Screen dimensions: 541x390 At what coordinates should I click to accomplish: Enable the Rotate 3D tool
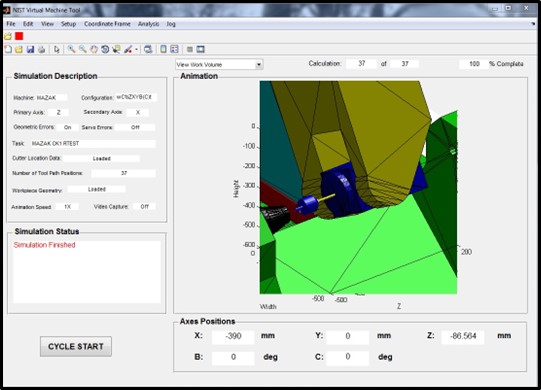[105, 49]
